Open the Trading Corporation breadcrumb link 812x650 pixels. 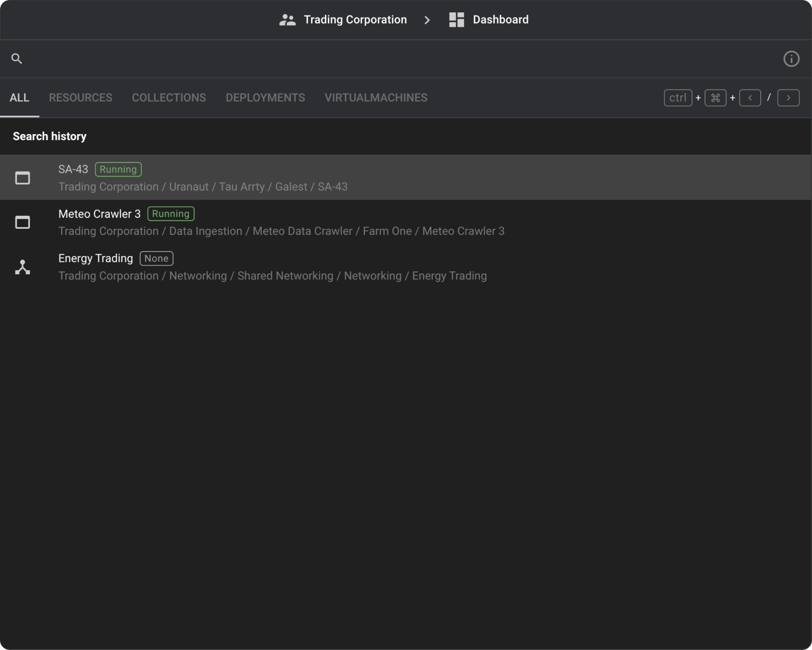coord(355,20)
